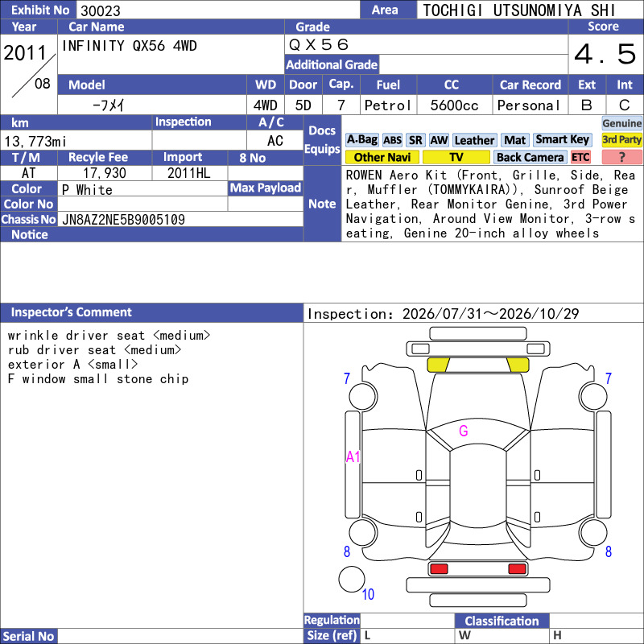The width and height of the screenshot is (644, 644).
Task: Click the Back Camera badge
Action: (530, 157)
